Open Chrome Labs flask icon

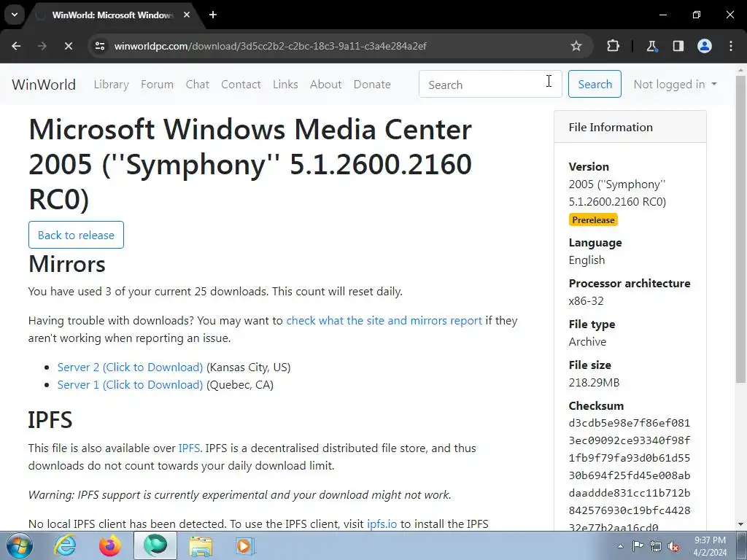651,46
